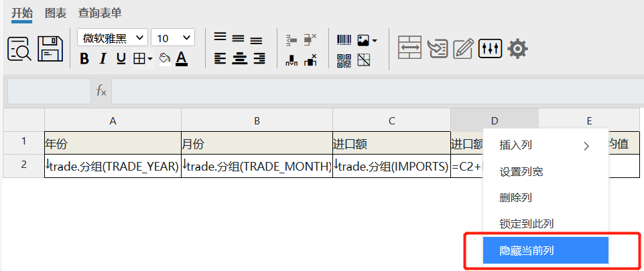Select the trade.分组(IMPORTS) cell

coord(391,166)
